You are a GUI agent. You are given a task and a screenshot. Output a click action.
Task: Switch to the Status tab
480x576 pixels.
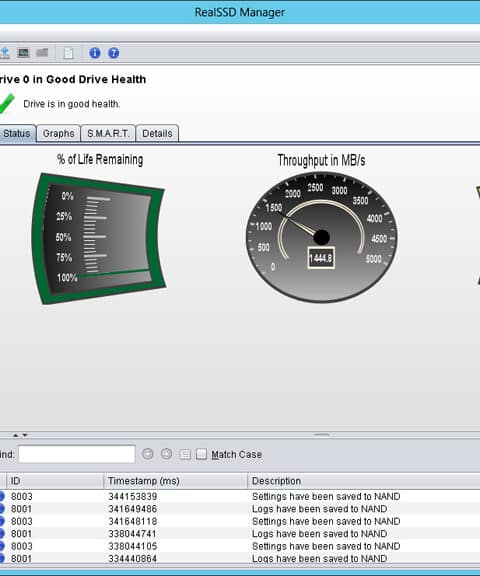pyautogui.click(x=17, y=133)
